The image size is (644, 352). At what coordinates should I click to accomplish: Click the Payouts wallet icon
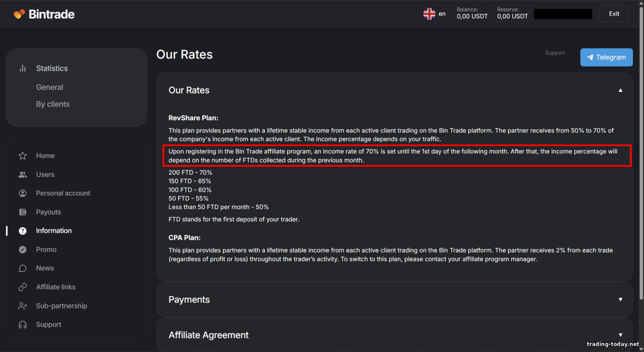point(23,212)
